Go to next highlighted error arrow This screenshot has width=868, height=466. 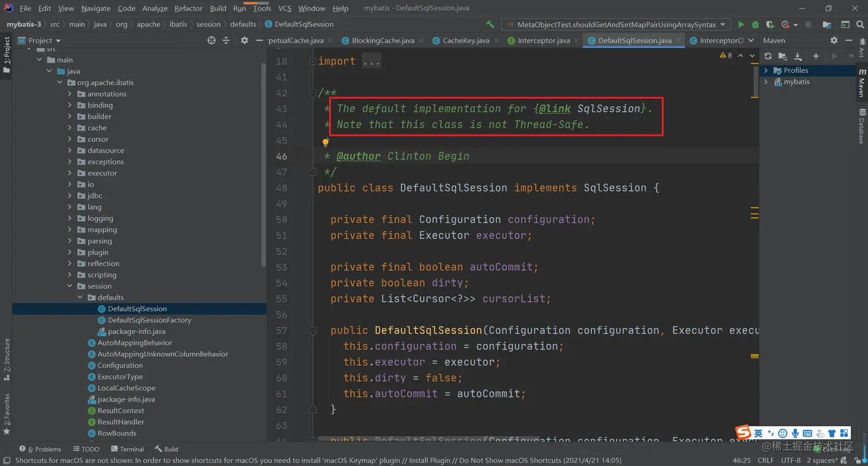click(x=753, y=56)
